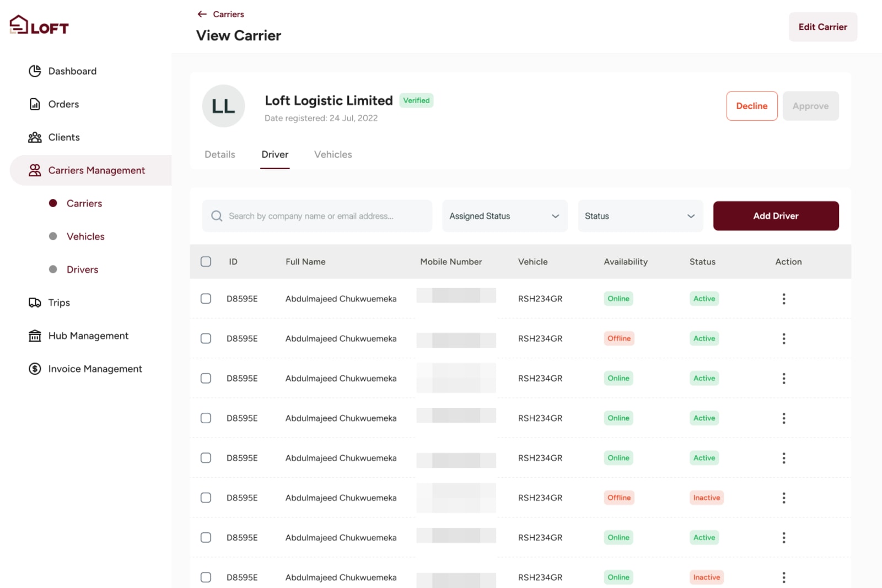This screenshot has width=882, height=588.
Task: Click Invoice Management dollar icon
Action: (x=35, y=369)
